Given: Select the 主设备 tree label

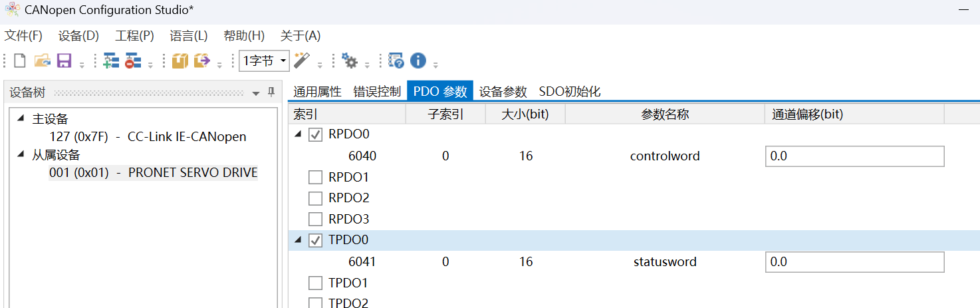Looking at the screenshot, I should pos(50,119).
